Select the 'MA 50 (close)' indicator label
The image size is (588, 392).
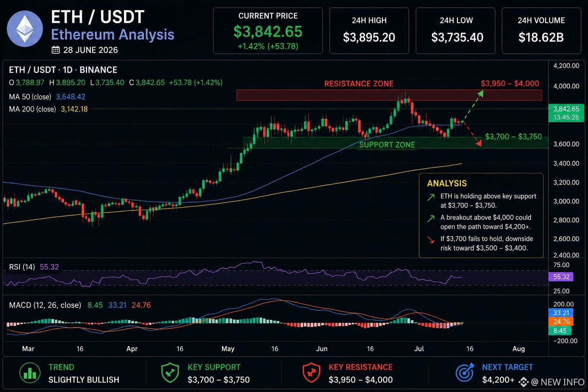point(30,97)
